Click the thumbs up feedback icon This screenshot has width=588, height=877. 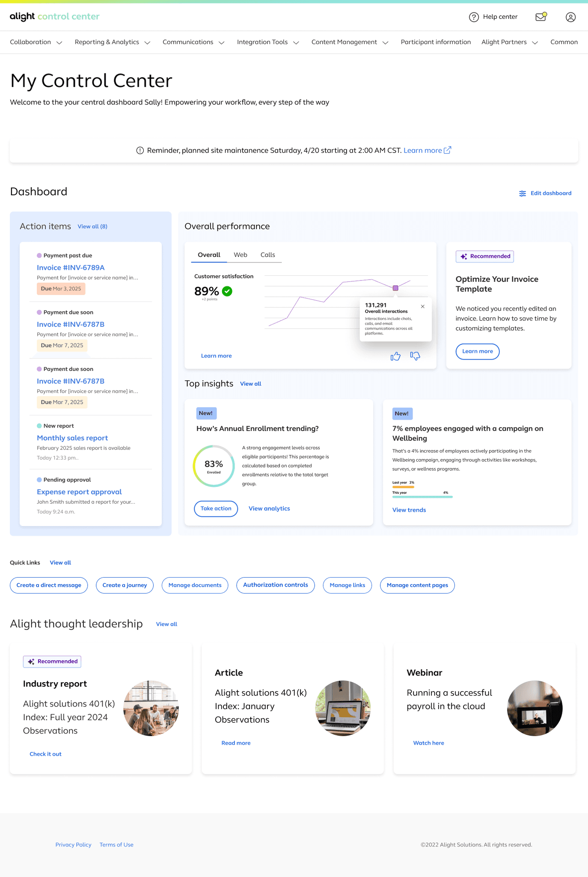pos(395,356)
